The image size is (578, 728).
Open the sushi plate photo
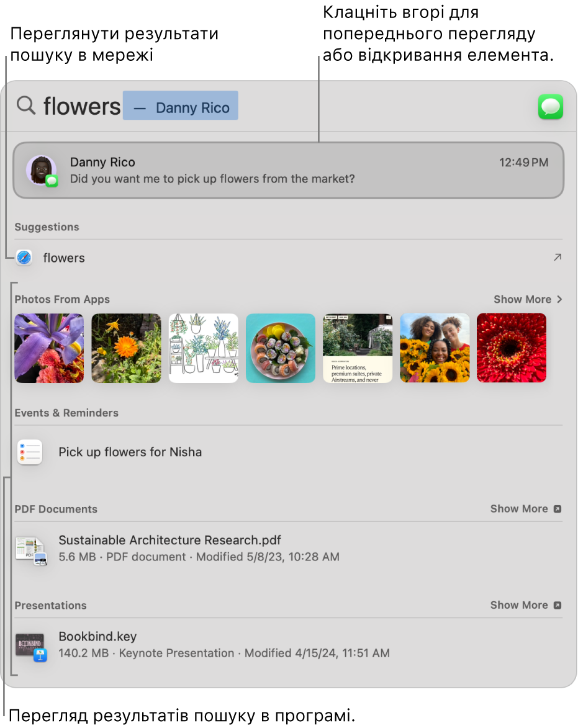(281, 348)
